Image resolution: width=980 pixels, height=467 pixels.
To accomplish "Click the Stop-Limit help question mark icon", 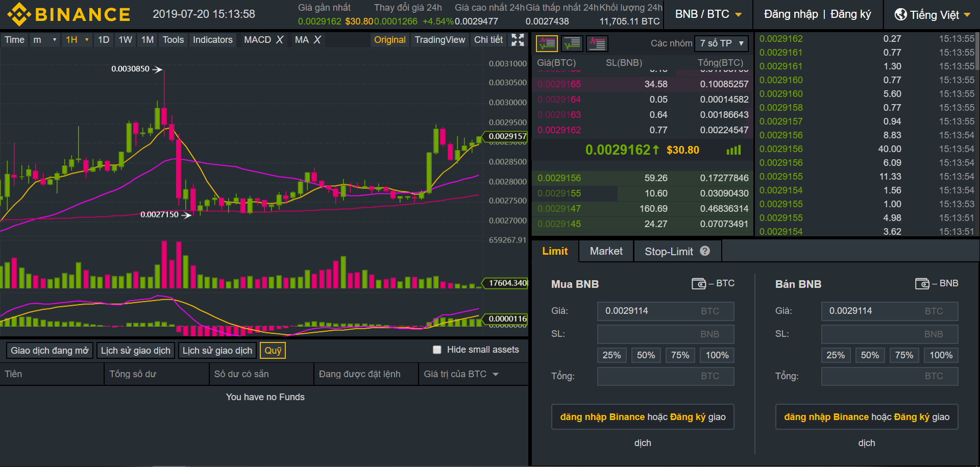I will 705,251.
